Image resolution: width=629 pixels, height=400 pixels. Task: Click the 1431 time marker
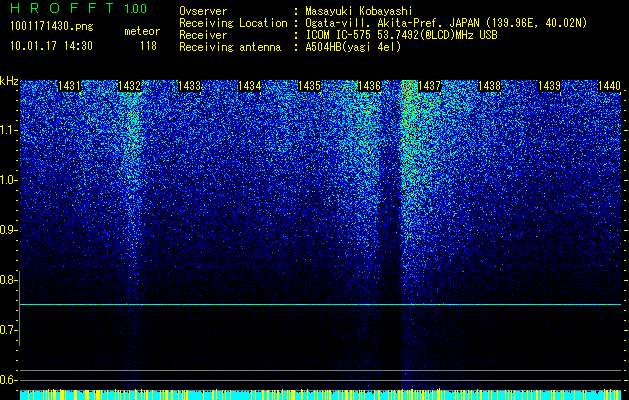(69, 86)
